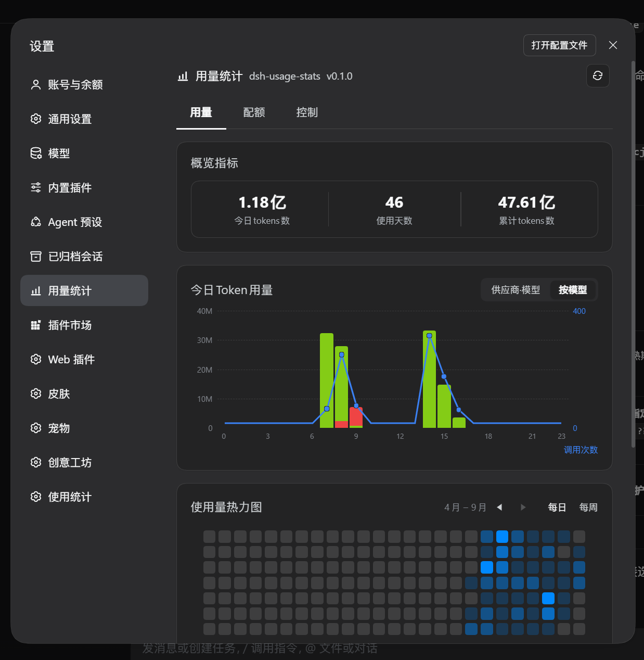Show next heatmap period
The height and width of the screenshot is (660, 644).
(x=523, y=507)
